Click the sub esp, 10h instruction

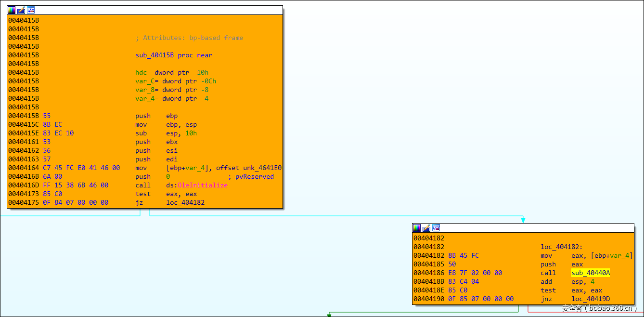point(166,133)
